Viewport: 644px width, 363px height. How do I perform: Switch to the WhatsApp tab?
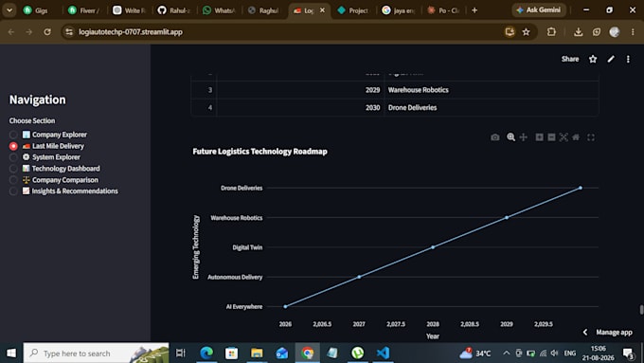(x=219, y=10)
